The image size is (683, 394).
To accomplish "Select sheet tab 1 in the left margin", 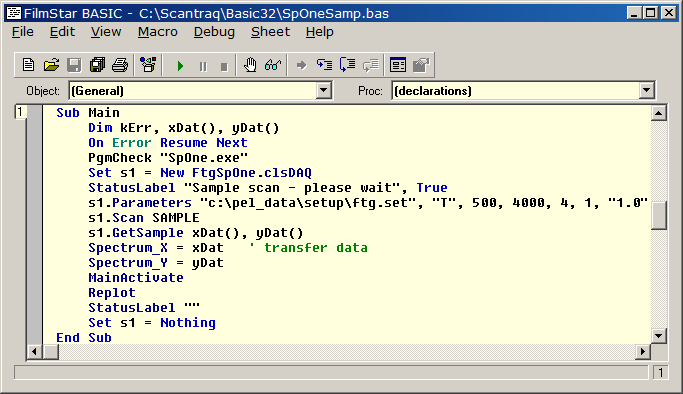I will pos(20,112).
